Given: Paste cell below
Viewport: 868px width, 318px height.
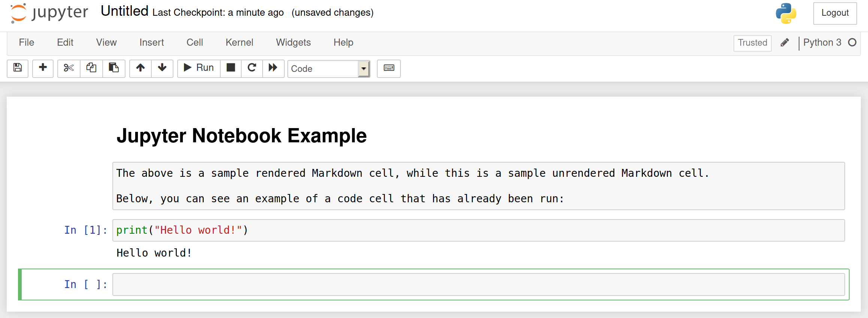Looking at the screenshot, I should tap(114, 69).
